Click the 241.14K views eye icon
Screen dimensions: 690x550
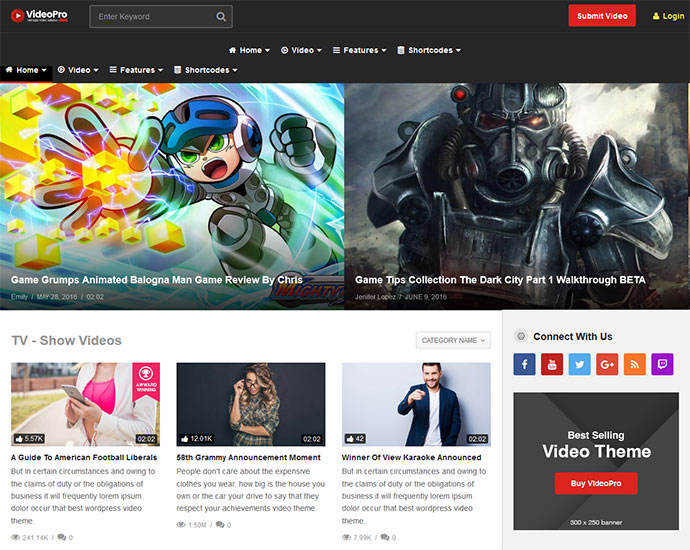(x=15, y=538)
